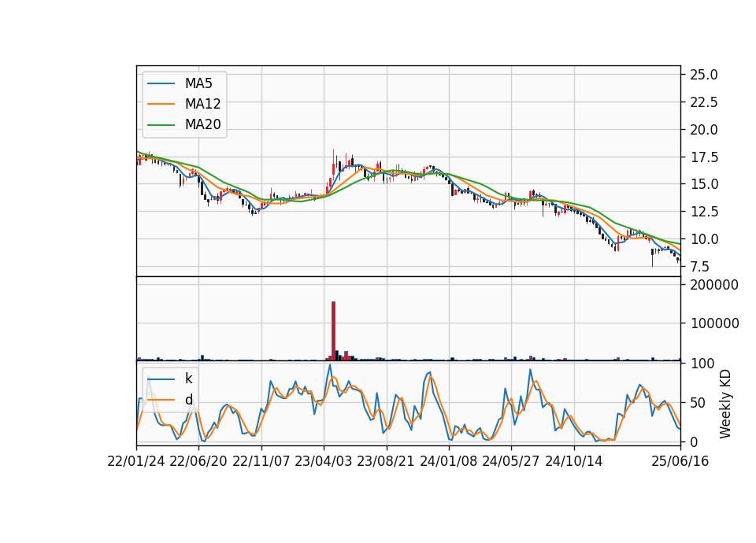Screen dimensions: 756x543
Task: Click the 22/01/24 date label
Action: pos(136,461)
